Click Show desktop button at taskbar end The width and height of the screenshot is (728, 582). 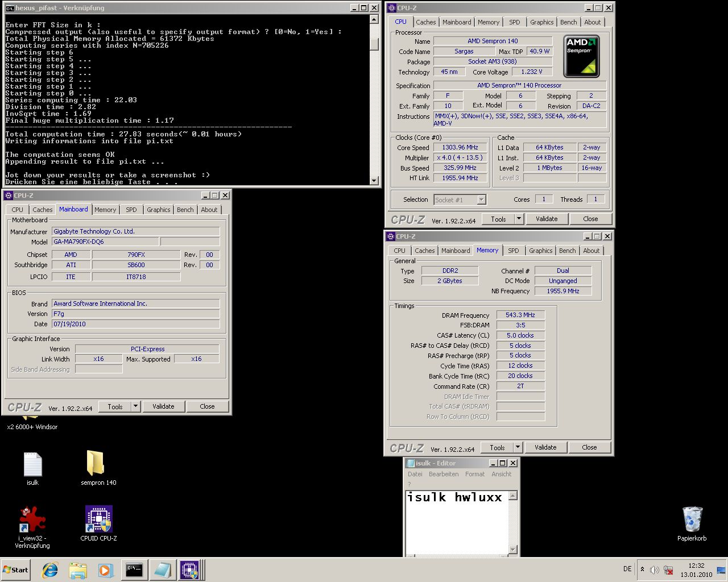coord(722,570)
